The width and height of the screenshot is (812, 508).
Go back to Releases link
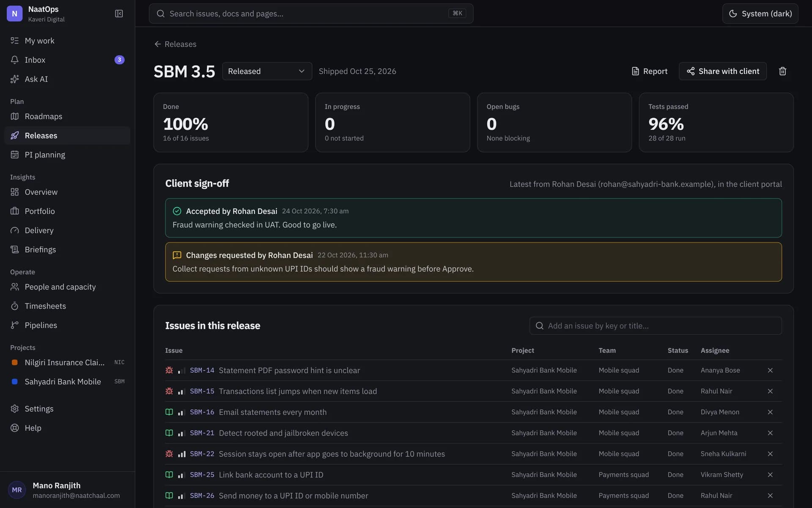tap(175, 44)
